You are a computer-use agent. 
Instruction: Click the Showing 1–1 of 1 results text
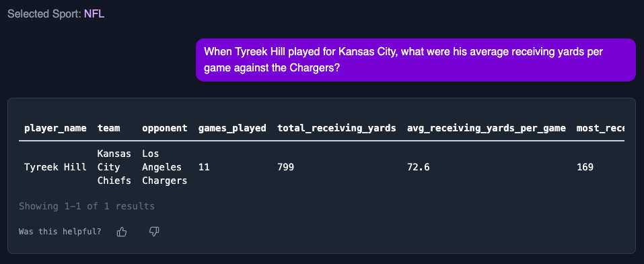click(87, 206)
